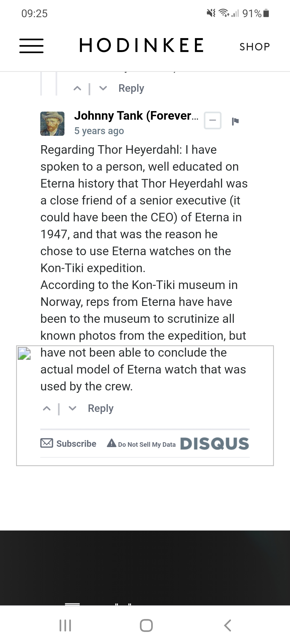Downvote the partially visible comment above
This screenshot has height=644, width=290.
(103, 88)
